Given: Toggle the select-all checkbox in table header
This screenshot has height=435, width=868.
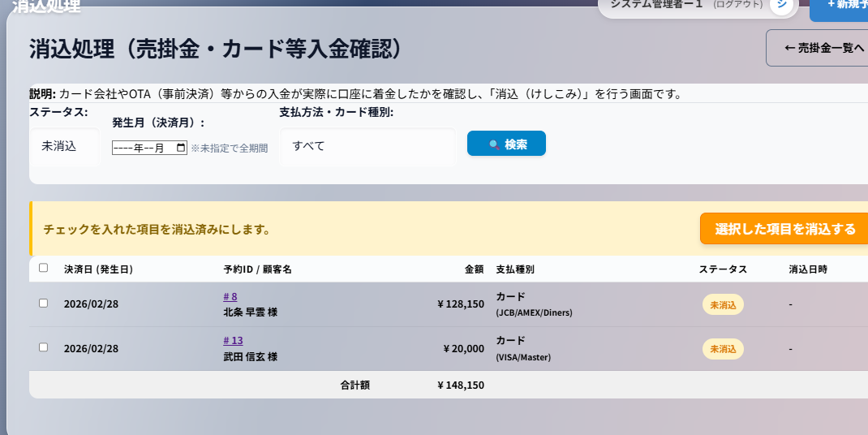Looking at the screenshot, I should coord(44,269).
